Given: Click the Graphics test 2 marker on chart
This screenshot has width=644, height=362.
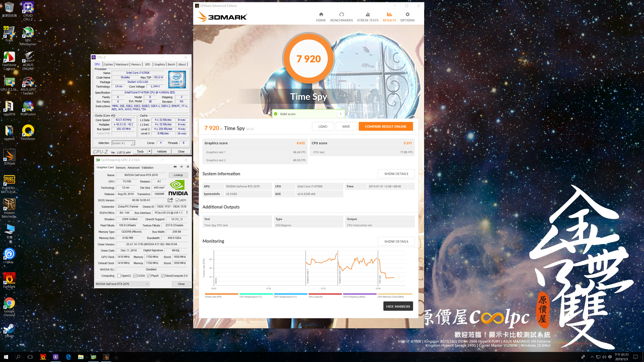Looking at the screenshot, I should point(339,277).
